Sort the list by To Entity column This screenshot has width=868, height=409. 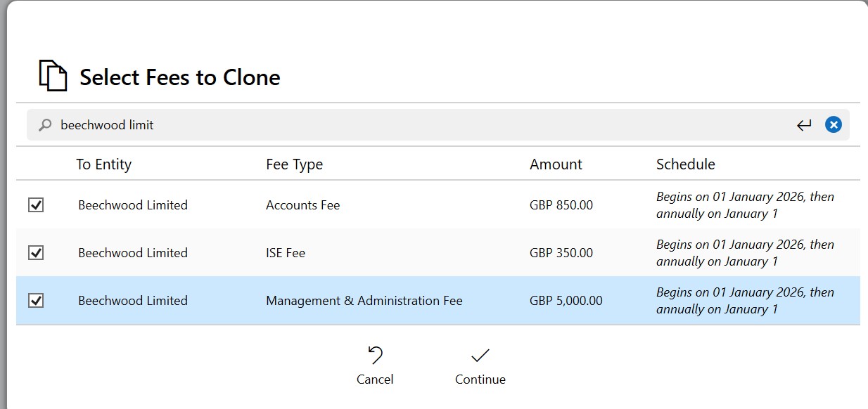click(x=103, y=164)
